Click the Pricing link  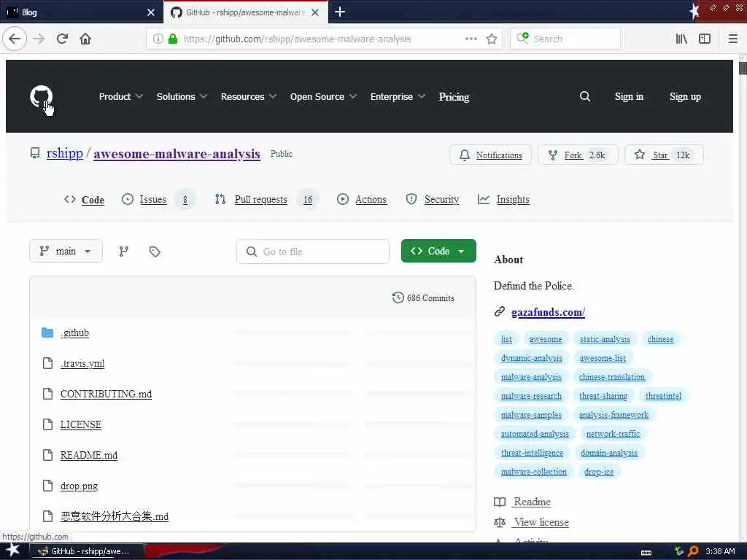[x=454, y=97]
